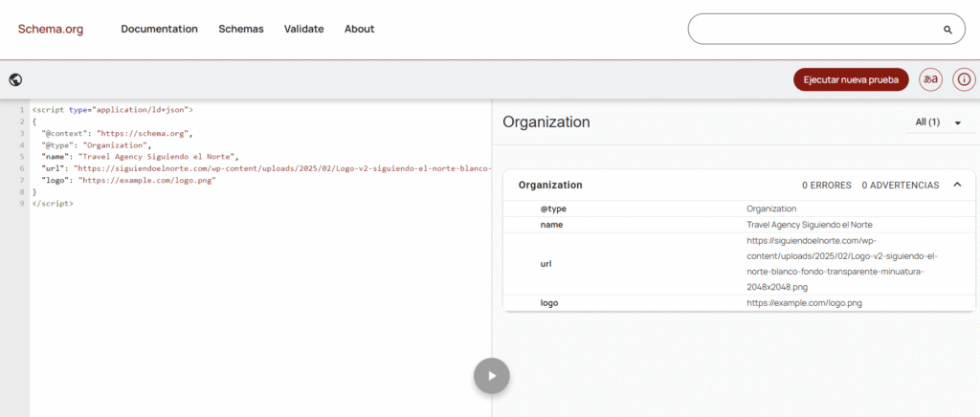Click the Schema.org home logo

point(50,29)
